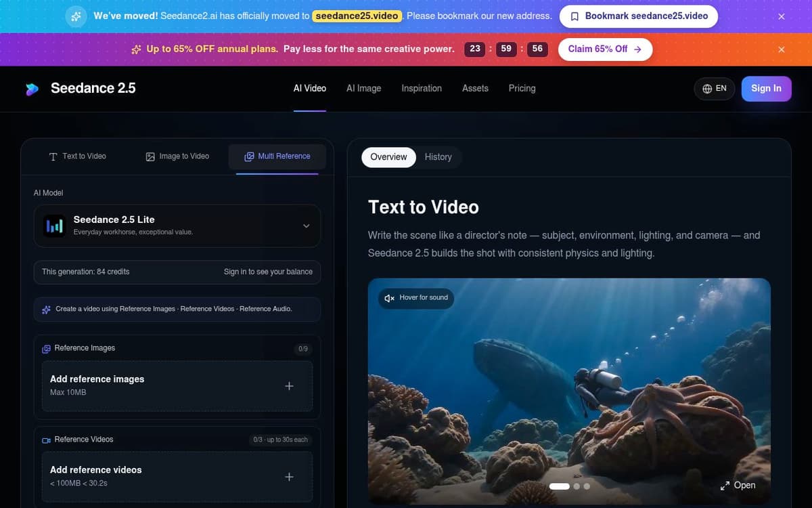Image resolution: width=812 pixels, height=508 pixels.
Task: Click the plus icon for Add reference images
Action: coord(289,386)
